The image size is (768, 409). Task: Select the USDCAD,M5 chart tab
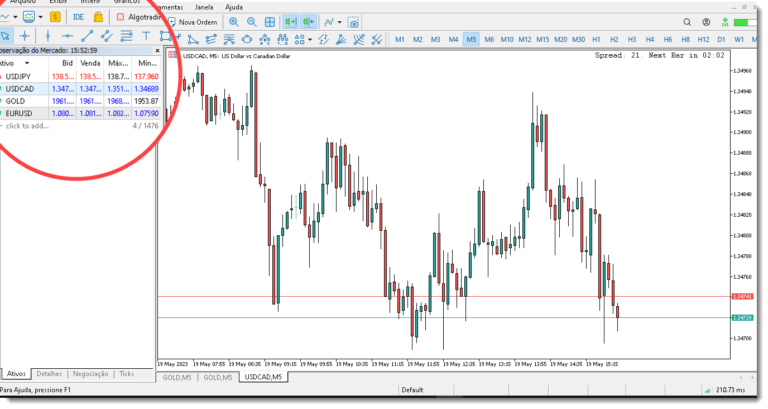pyautogui.click(x=263, y=377)
